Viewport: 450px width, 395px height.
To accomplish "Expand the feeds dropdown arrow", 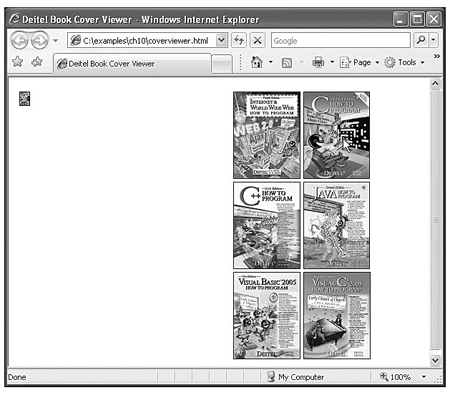I will click(301, 62).
